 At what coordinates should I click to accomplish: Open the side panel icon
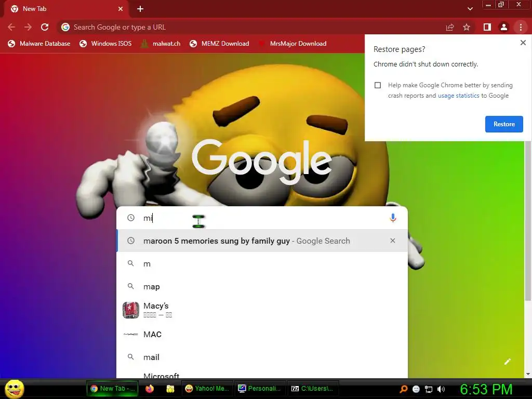(487, 27)
